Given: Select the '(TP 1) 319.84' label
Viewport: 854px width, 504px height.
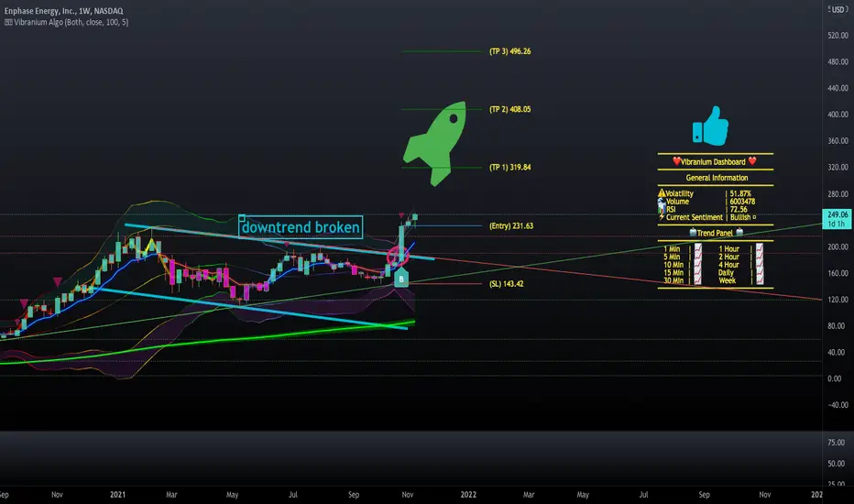Looking at the screenshot, I should tap(509, 168).
